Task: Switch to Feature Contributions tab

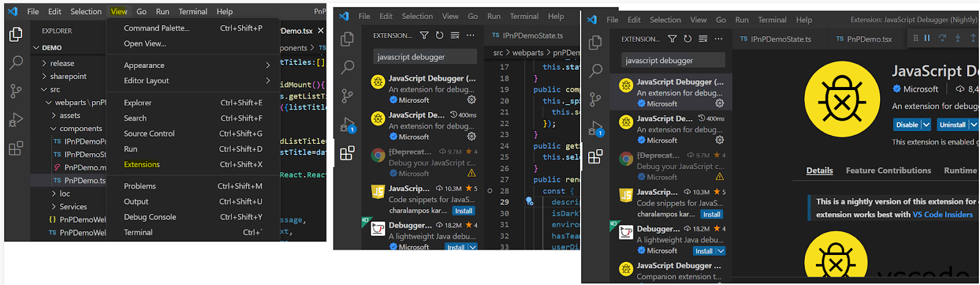Action: (x=888, y=170)
